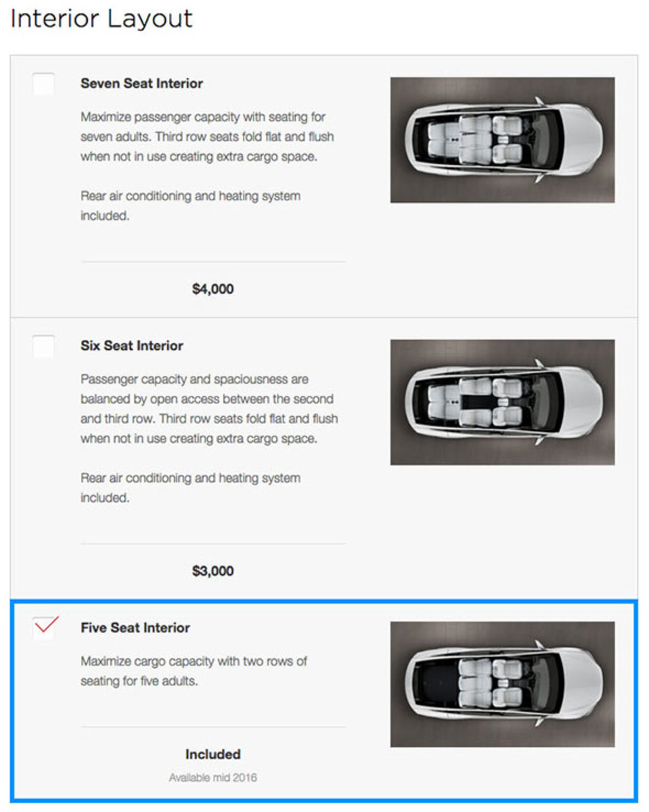Select the Five Seat Interior car image

[502, 684]
